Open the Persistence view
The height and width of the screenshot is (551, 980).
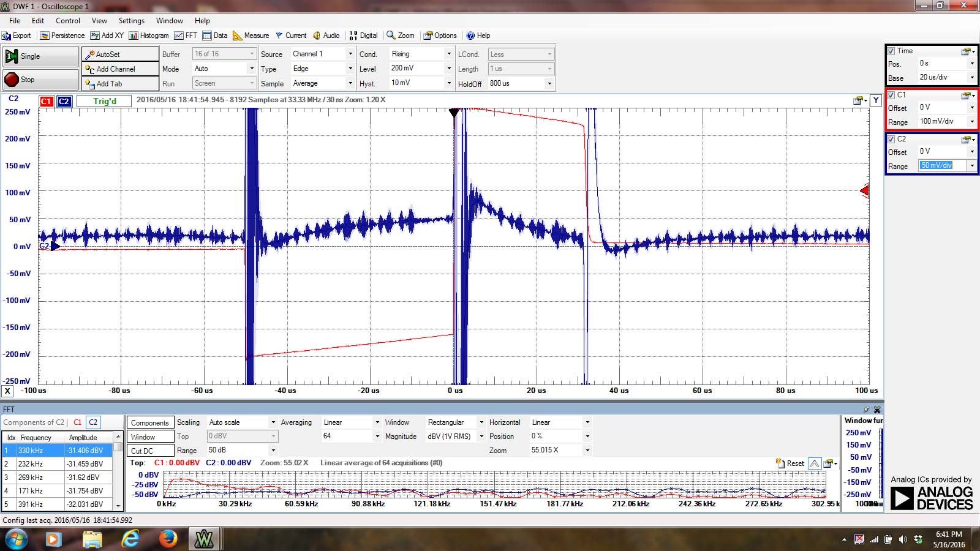(62, 36)
